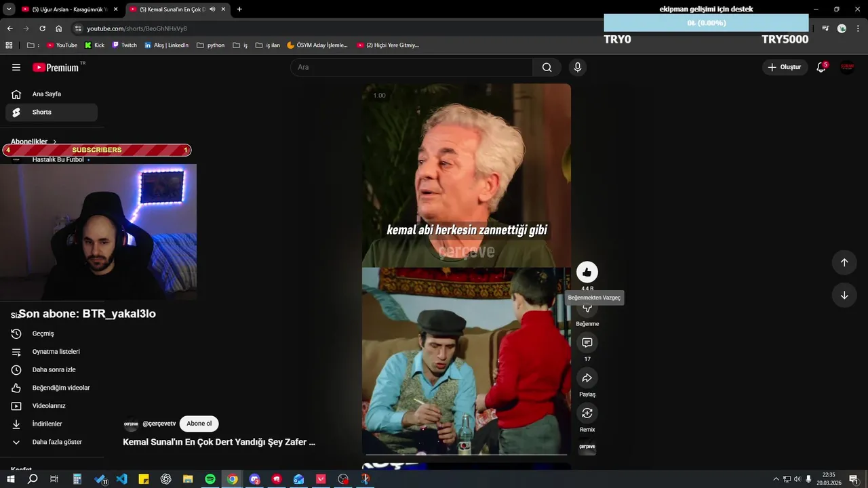
Task: Open the @çerçevetv channel link
Action: tap(159, 424)
